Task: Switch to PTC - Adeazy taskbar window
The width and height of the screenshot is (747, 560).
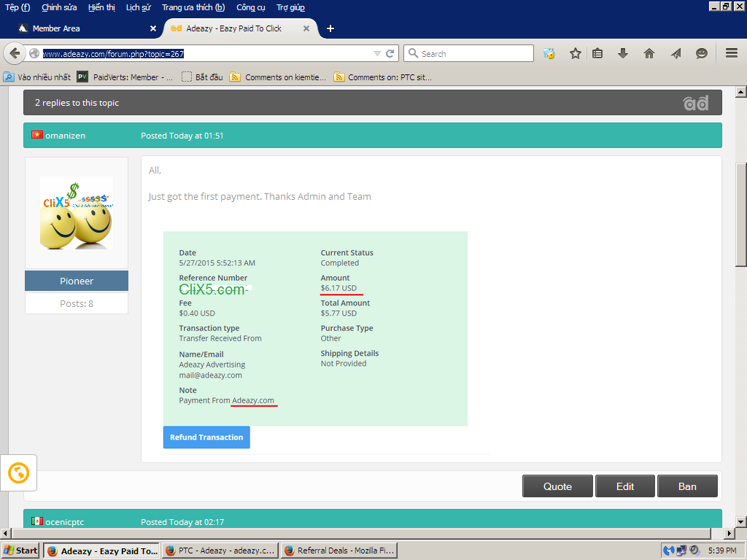Action: click(x=220, y=551)
